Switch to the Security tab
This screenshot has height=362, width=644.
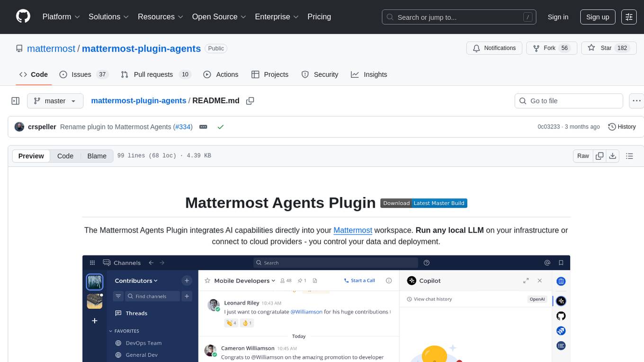click(320, 74)
